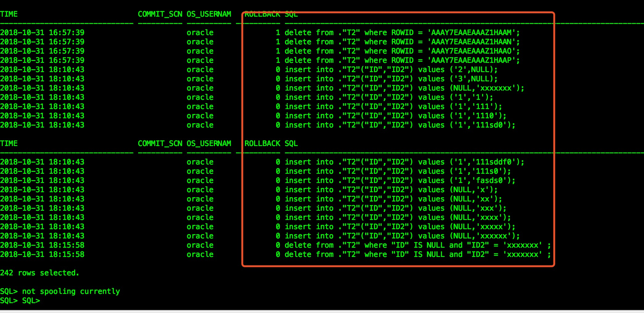Click the insert statement with values ('2',NULL)

tap(391, 70)
